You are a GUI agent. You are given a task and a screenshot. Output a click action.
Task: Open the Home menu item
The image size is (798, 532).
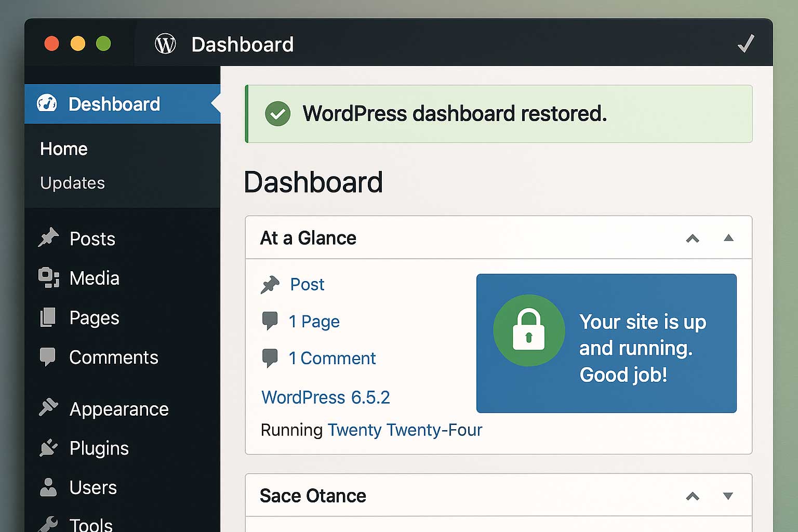(63, 149)
